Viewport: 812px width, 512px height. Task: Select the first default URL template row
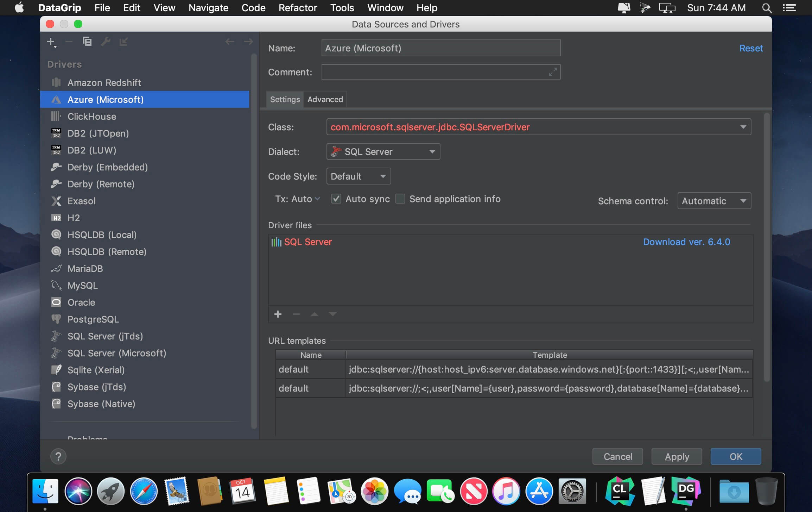514,369
